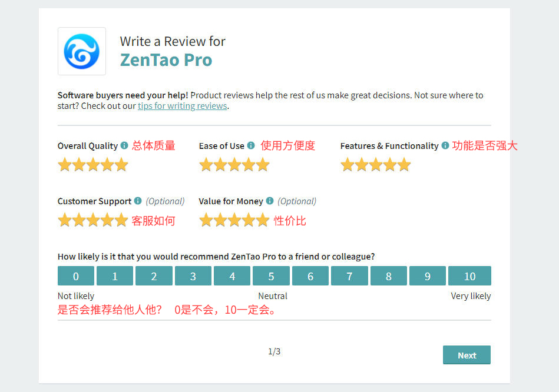Set Value for Money to one star
Image resolution: width=559 pixels, height=392 pixels.
click(206, 220)
